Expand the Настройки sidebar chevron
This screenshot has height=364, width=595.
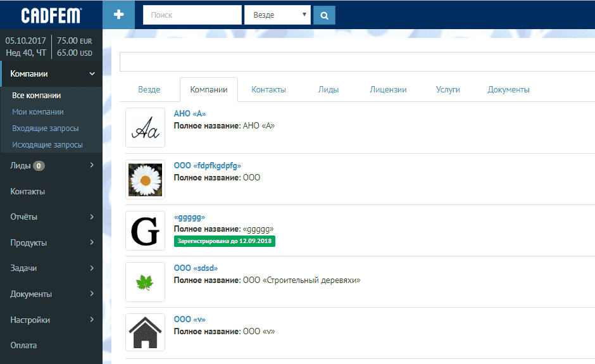click(92, 320)
